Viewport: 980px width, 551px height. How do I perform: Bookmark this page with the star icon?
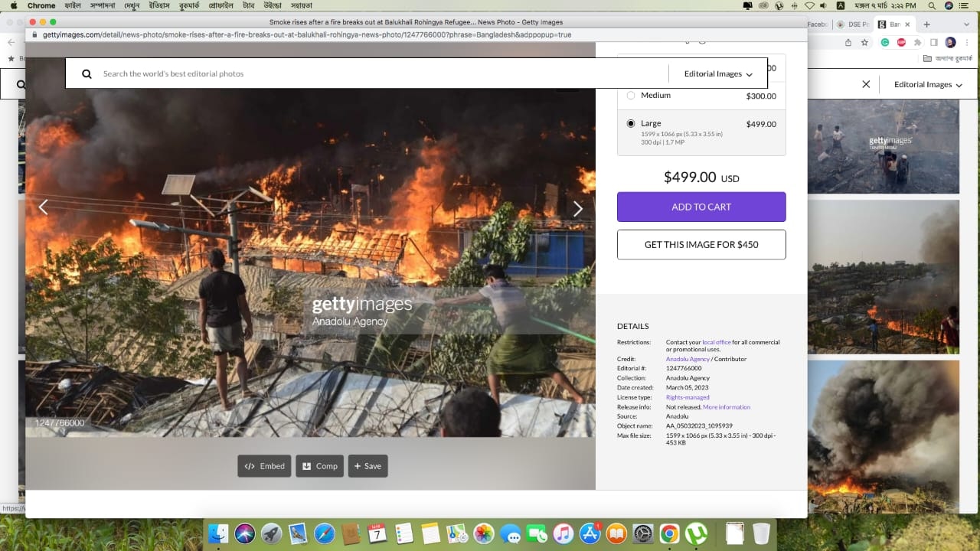coord(864,43)
